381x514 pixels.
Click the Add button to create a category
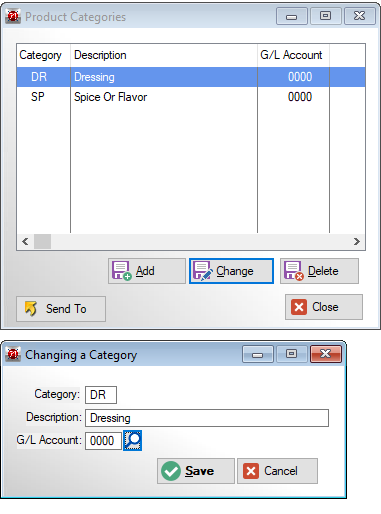pyautogui.click(x=147, y=271)
